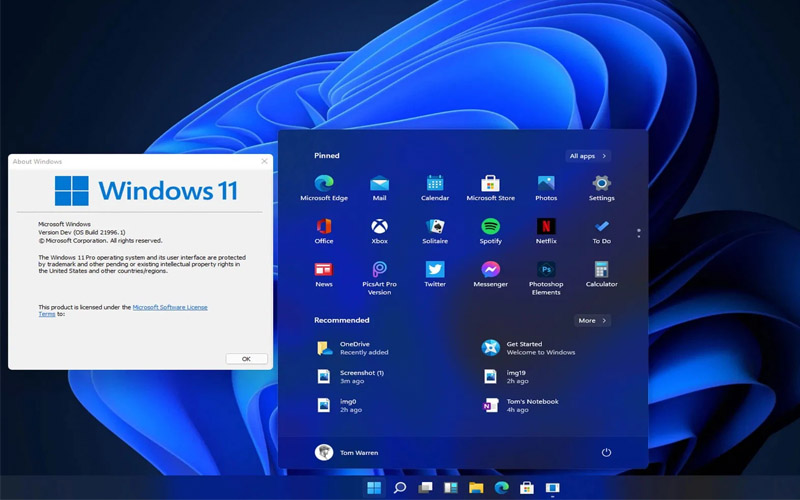800x500 pixels.
Task: Expand the All apps list
Action: coord(588,156)
